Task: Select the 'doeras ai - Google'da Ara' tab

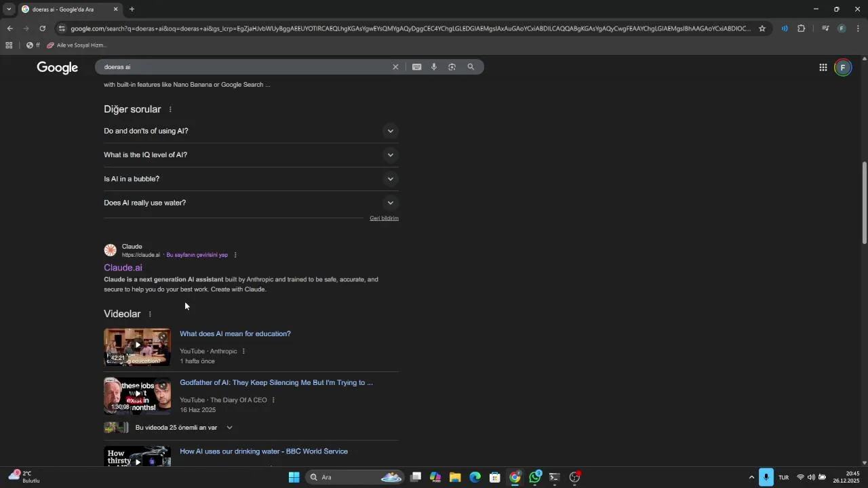Action: 63,9
